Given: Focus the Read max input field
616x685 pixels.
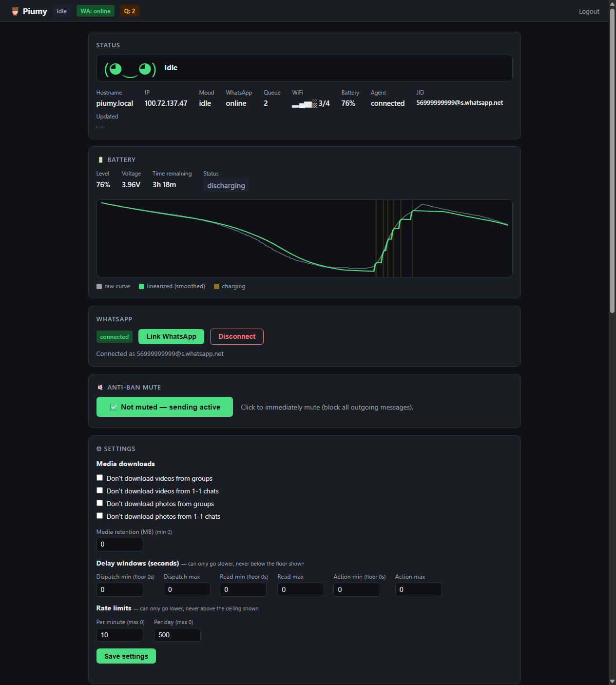Looking at the screenshot, I should [301, 589].
